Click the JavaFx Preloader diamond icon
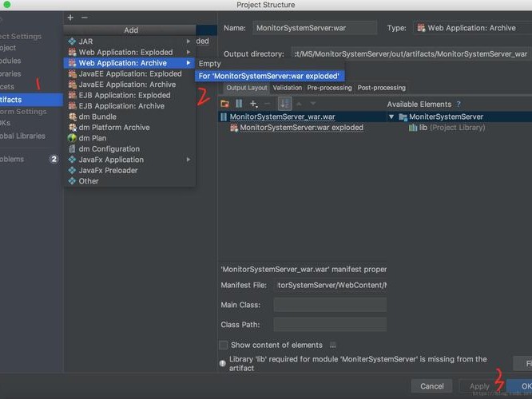Image resolution: width=532 pixels, height=399 pixels. [x=72, y=171]
